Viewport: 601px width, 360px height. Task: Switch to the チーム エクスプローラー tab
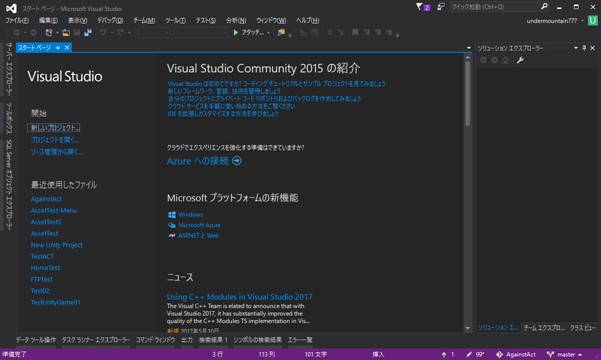544,328
